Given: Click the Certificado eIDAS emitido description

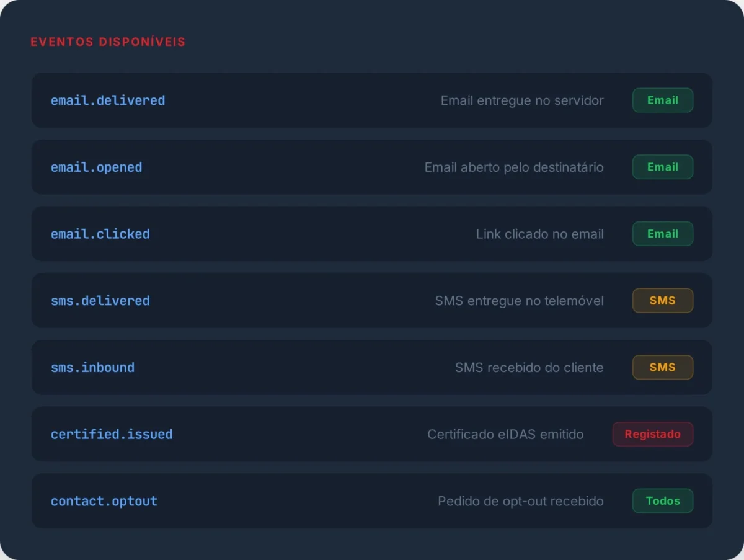Looking at the screenshot, I should (505, 434).
